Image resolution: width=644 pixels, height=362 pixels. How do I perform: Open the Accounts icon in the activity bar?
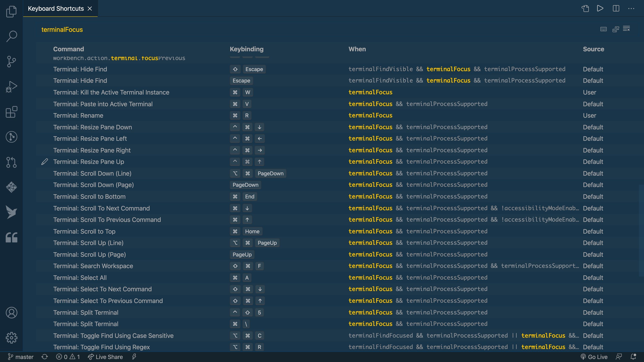tap(11, 313)
